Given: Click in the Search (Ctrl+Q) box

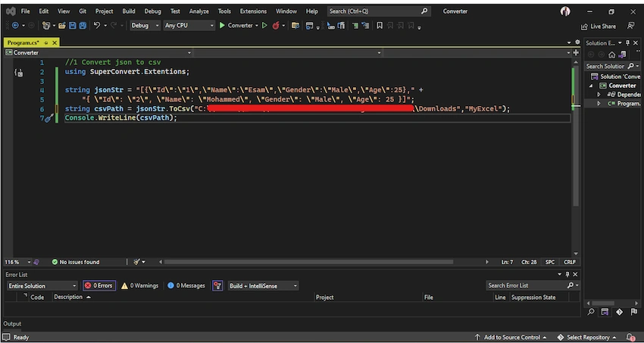Looking at the screenshot, I should 379,11.
